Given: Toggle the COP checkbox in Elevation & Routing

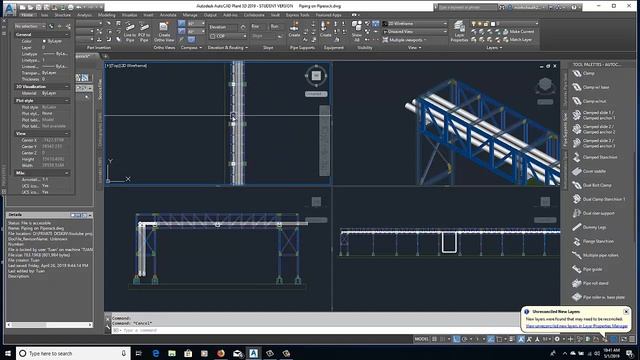Looking at the screenshot, I should [x=213, y=36].
